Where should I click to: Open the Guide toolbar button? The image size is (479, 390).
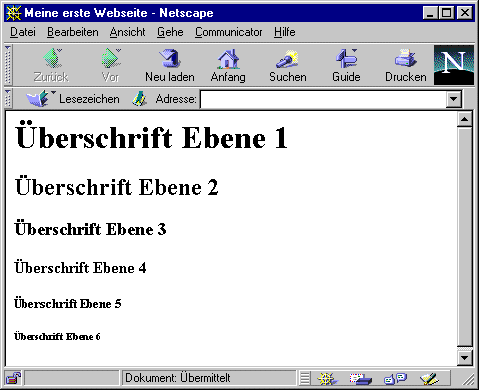coord(346,66)
